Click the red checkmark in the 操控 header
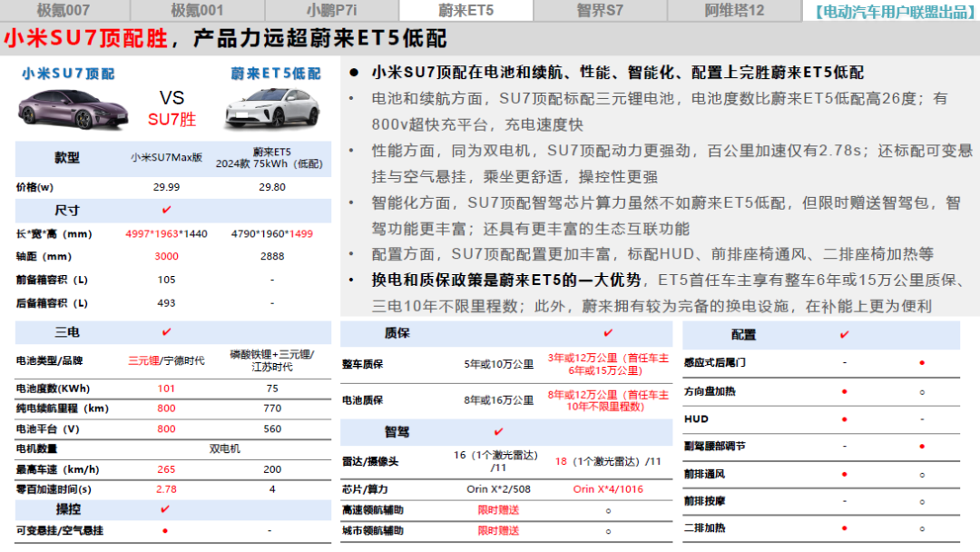The image size is (980, 552). (165, 509)
